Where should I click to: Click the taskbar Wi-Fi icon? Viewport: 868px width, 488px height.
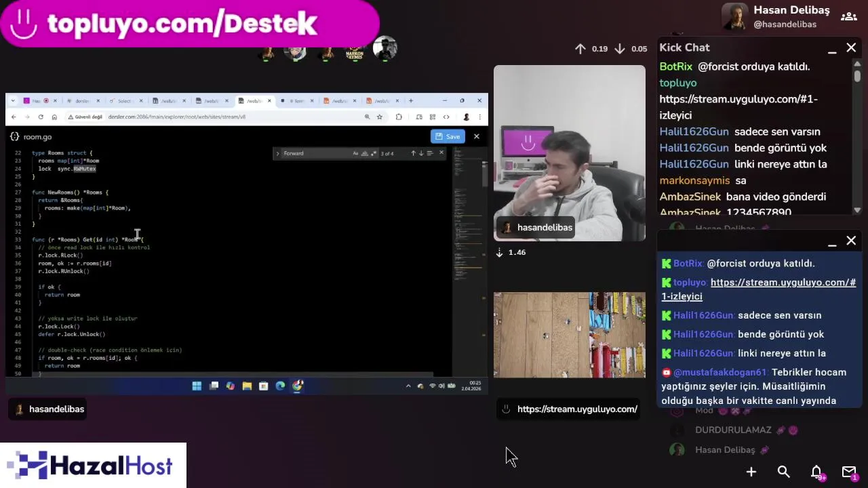[x=433, y=386]
